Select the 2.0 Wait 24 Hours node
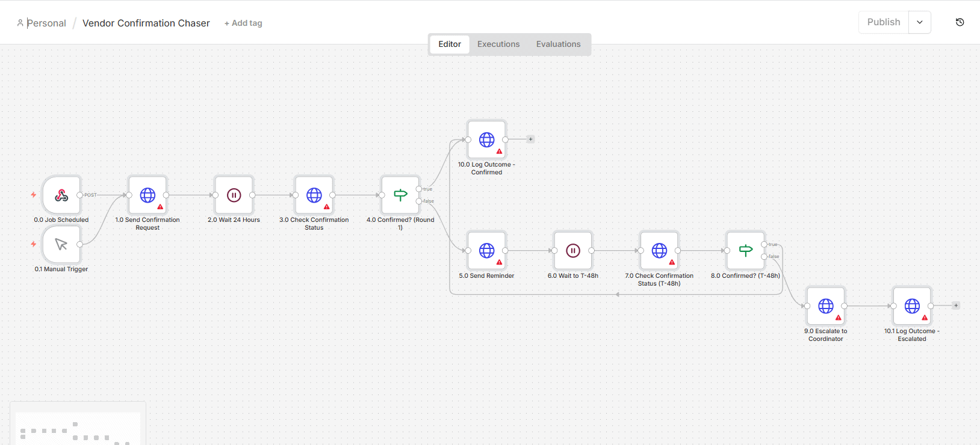980x445 pixels. click(234, 195)
